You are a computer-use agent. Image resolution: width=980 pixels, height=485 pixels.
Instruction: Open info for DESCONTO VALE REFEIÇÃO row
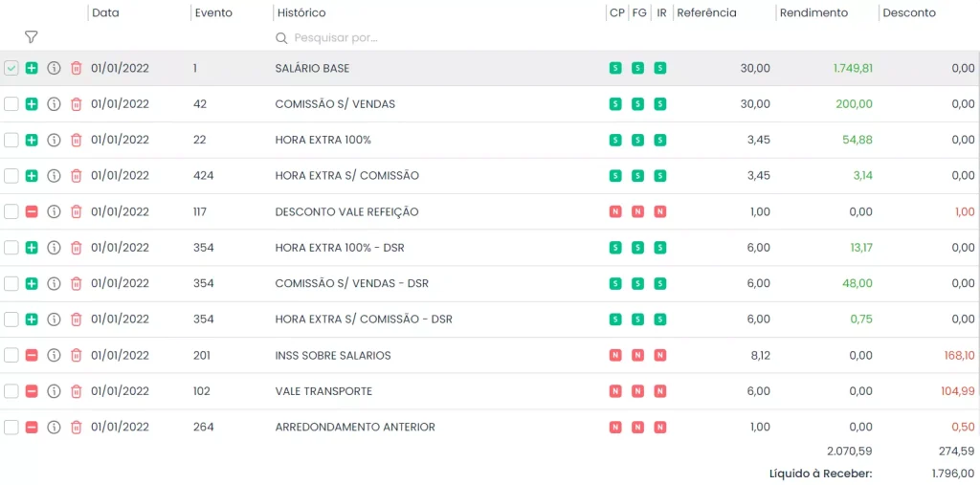(54, 211)
